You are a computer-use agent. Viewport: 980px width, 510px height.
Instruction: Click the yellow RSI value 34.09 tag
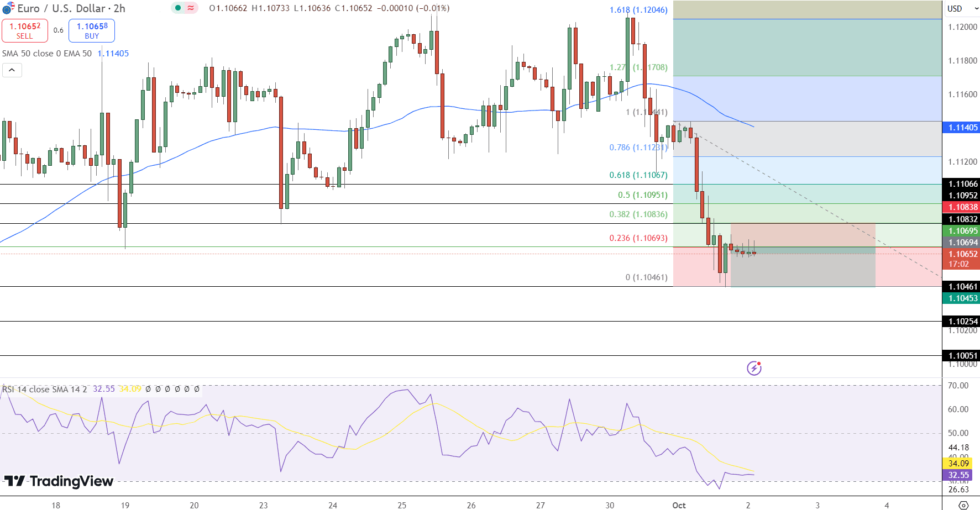pyautogui.click(x=958, y=464)
